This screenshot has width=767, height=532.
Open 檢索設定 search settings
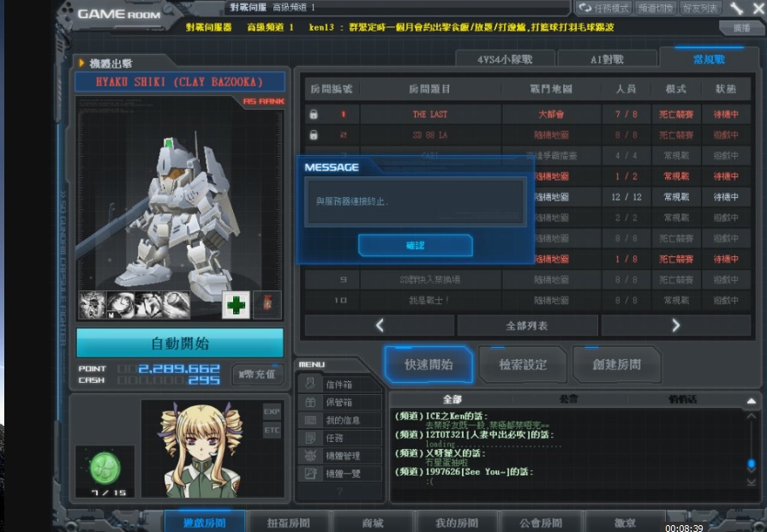[x=523, y=364]
